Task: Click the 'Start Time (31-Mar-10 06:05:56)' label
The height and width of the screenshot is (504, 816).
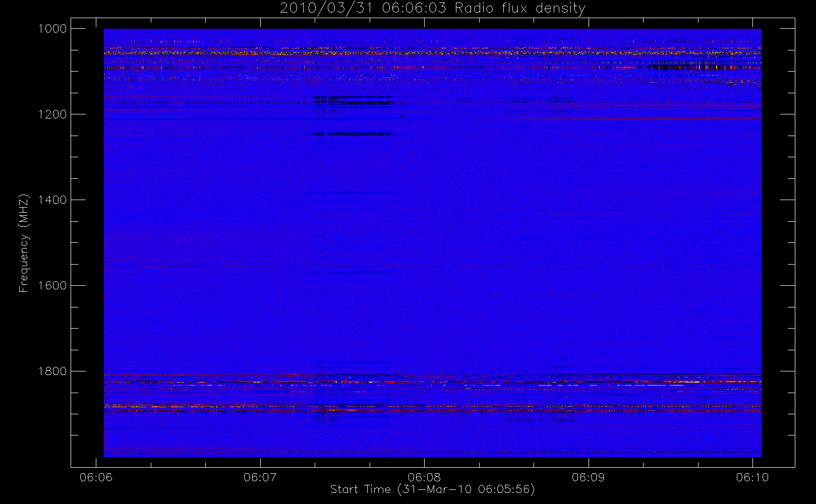Action: coord(432,489)
